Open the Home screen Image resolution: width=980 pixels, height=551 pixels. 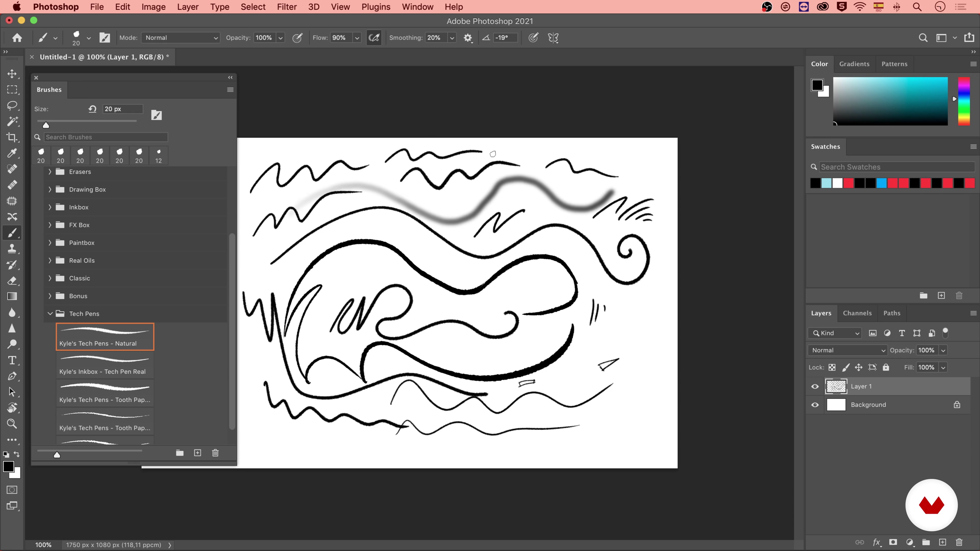[x=17, y=38]
